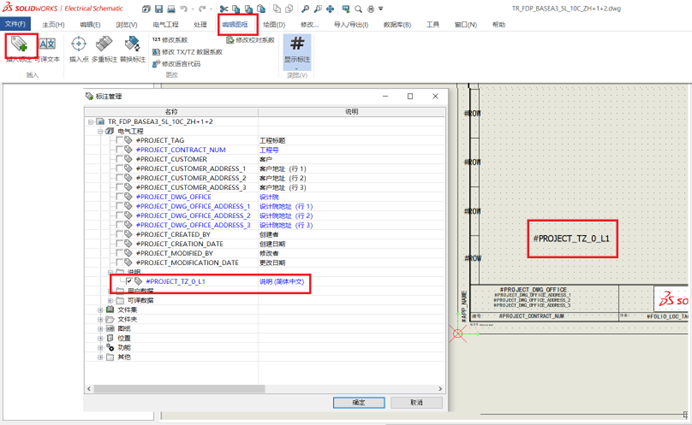Click the modify language code command

[x=176, y=64]
